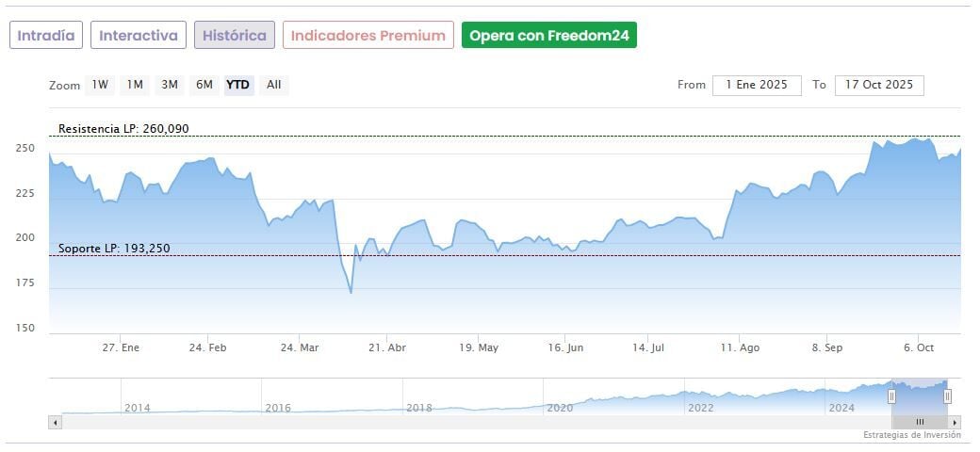This screenshot has width=980, height=452.
Task: Open the Interactiva chart tab
Action: (x=139, y=36)
